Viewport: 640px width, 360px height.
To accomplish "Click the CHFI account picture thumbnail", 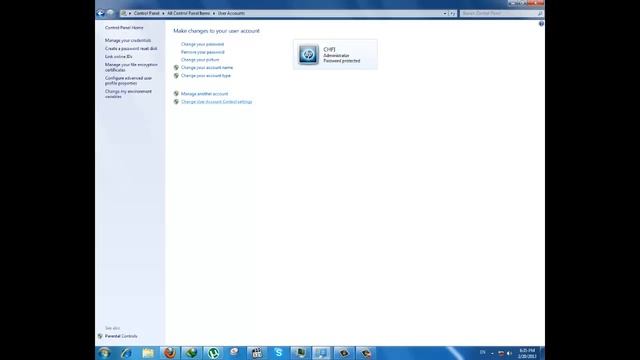I will point(308,54).
